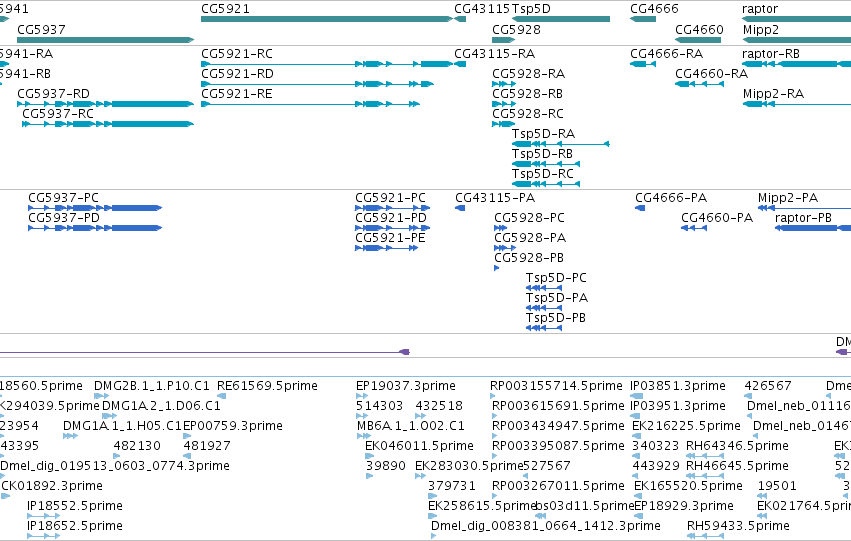851x541 pixels.
Task: Select the RH46645.5prime label
Action: pyautogui.click(x=737, y=466)
